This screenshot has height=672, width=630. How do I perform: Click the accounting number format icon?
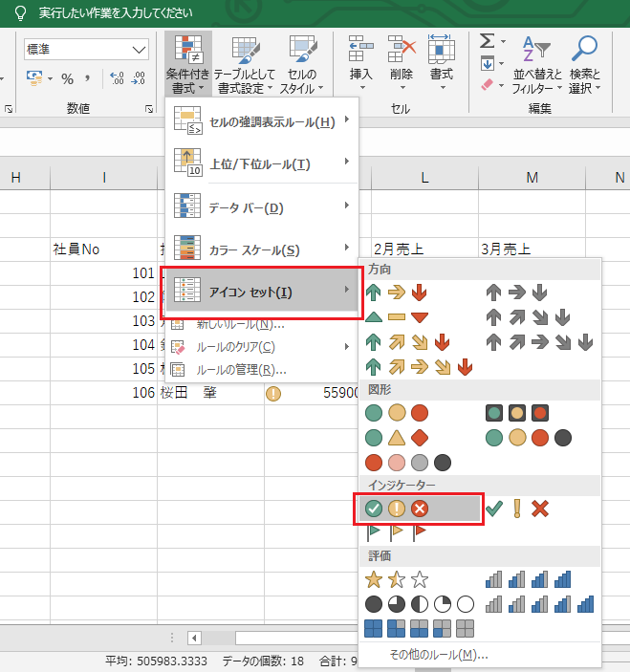click(x=34, y=78)
